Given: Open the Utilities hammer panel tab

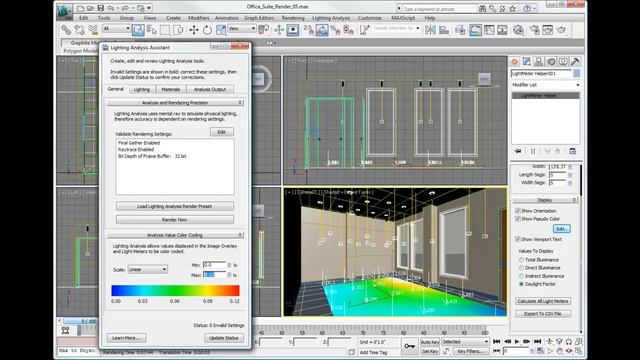Looking at the screenshot, I should 575,62.
